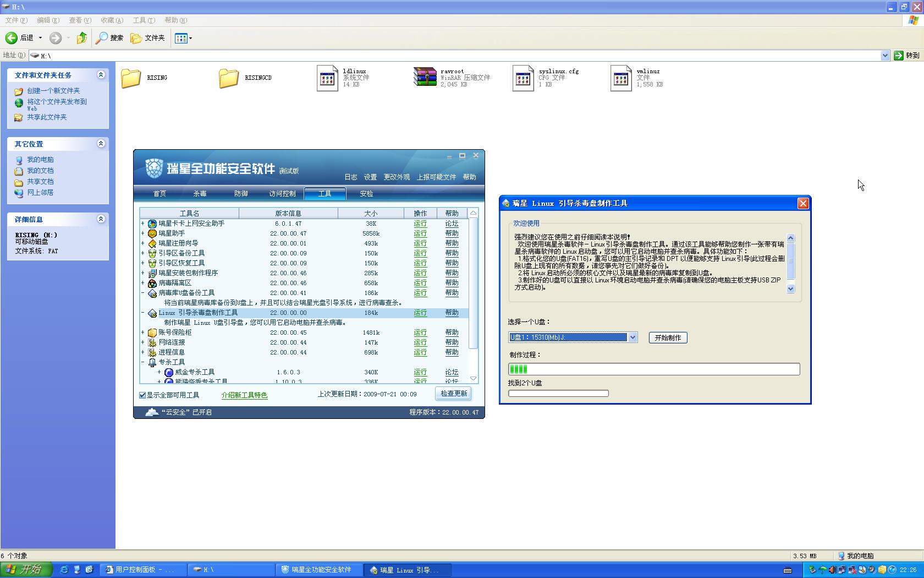The height and width of the screenshot is (578, 924).
Task: Click the 网络连接 icon
Action: 152,342
